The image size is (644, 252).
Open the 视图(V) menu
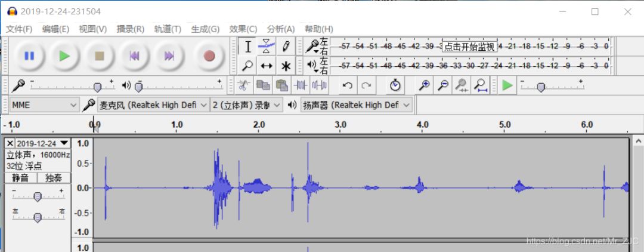(x=93, y=29)
